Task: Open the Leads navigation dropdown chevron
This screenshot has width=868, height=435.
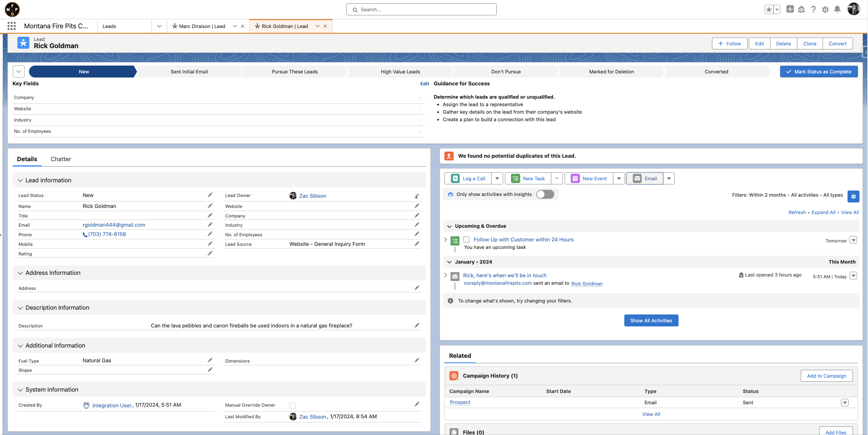Action: tap(159, 26)
